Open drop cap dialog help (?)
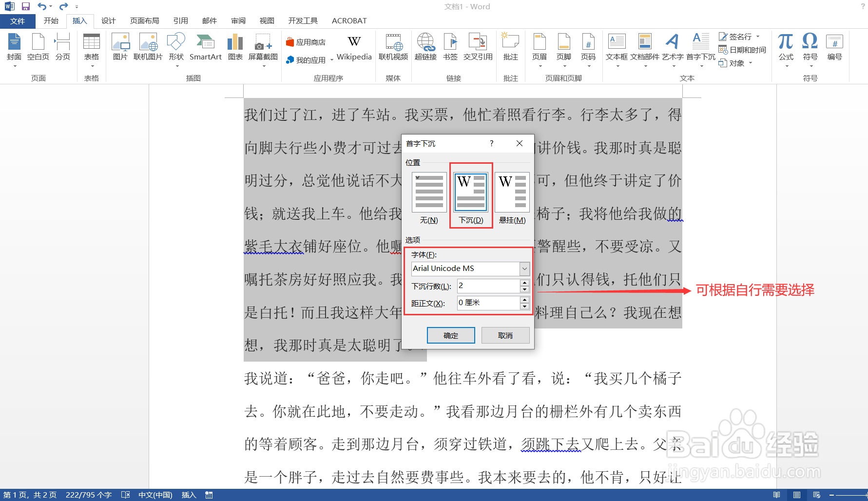868x501 pixels. [x=491, y=143]
